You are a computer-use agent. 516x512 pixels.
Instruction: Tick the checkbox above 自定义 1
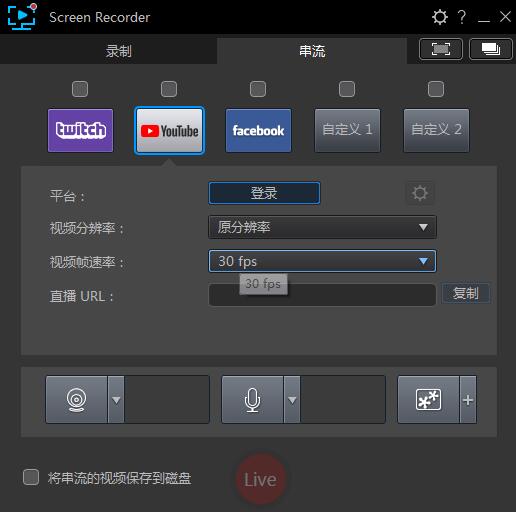click(347, 89)
